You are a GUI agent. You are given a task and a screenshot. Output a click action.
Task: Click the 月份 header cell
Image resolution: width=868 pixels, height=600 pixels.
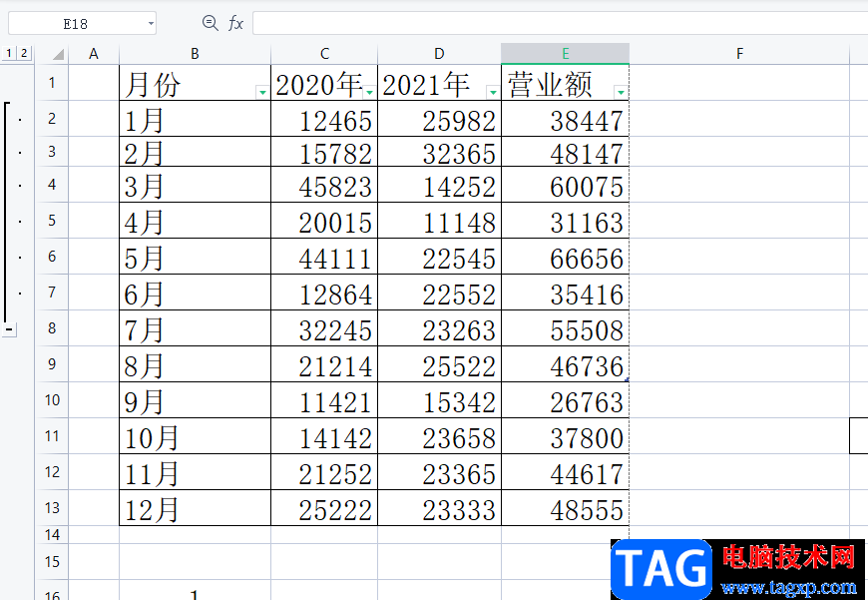[195, 83]
